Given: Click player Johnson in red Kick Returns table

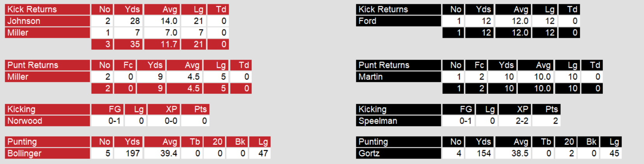Looking at the screenshot, I should click(x=24, y=21).
